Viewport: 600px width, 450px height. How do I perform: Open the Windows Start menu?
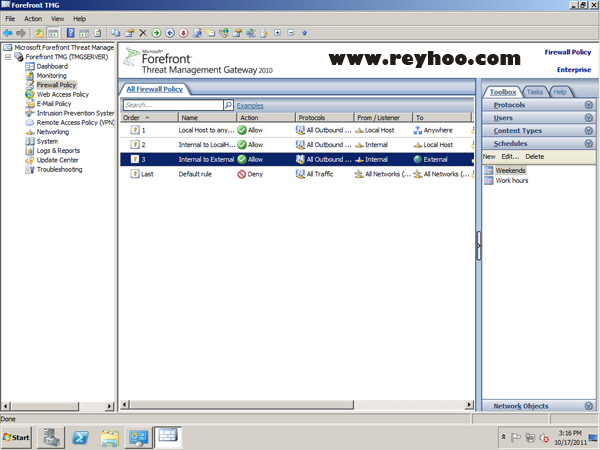(x=16, y=437)
